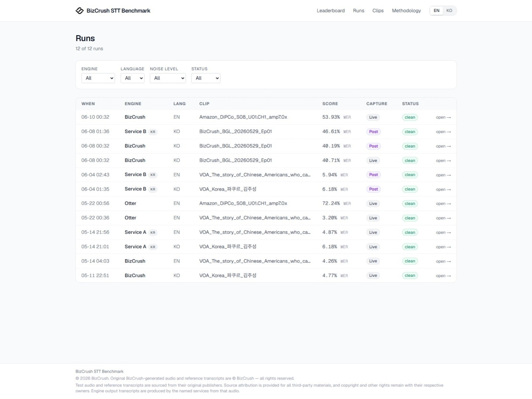Go to Runs in the top nav
Viewport: 532px width, 399px height.
(x=358, y=11)
